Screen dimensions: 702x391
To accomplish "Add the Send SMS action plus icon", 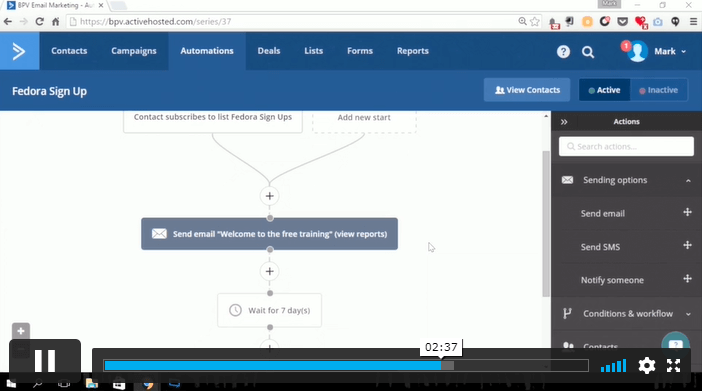I will tap(687, 245).
